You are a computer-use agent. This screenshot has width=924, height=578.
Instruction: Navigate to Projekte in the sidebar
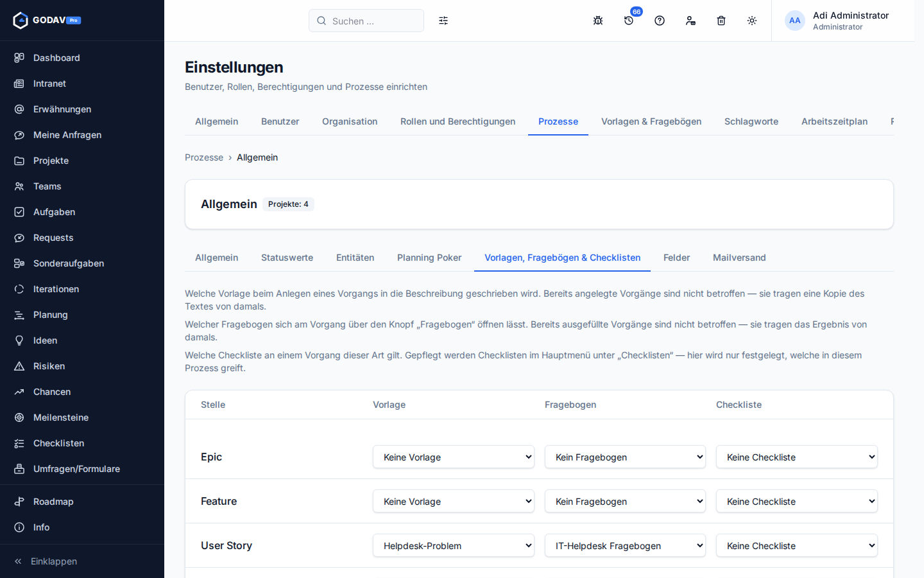click(x=82, y=161)
